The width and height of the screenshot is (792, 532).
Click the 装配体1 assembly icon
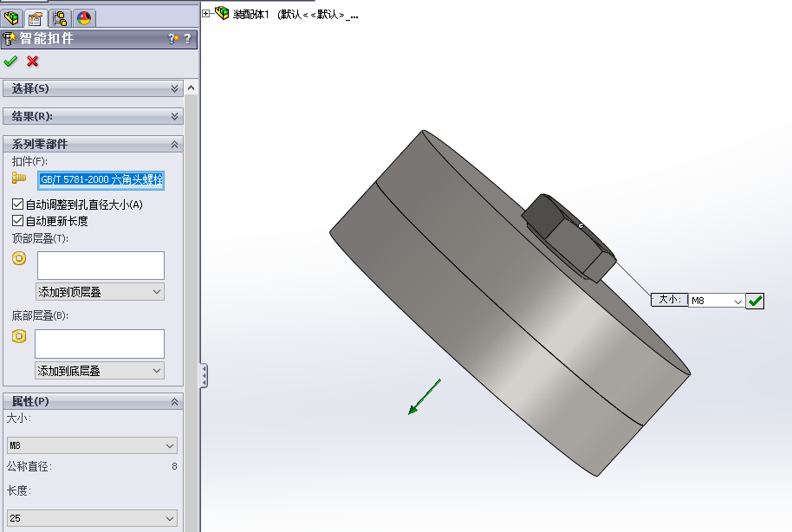click(x=222, y=13)
